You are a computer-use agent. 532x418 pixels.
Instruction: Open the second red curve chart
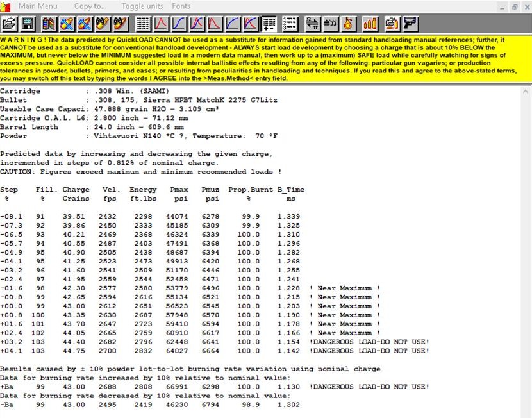pos(215,24)
